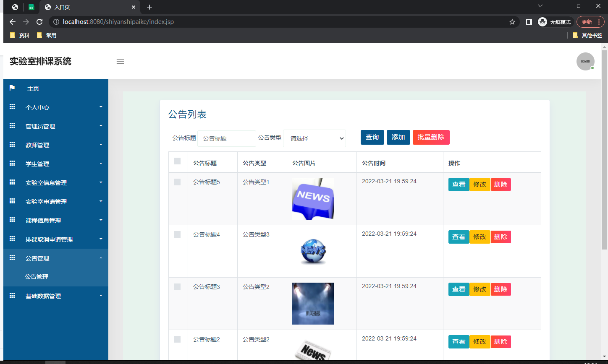Screen dimensions: 608x364
Task: Open 实验室申请管理 in sidebar
Action: [x=56, y=202]
